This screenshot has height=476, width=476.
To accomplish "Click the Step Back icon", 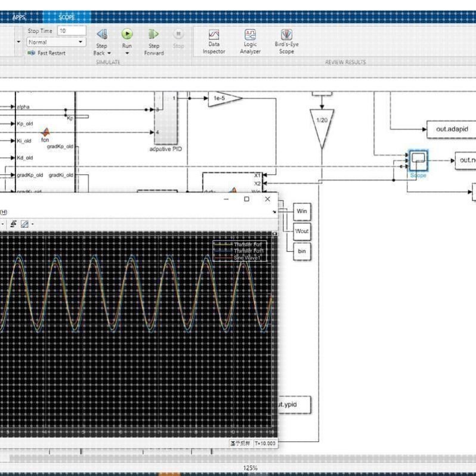I will coord(101,35).
